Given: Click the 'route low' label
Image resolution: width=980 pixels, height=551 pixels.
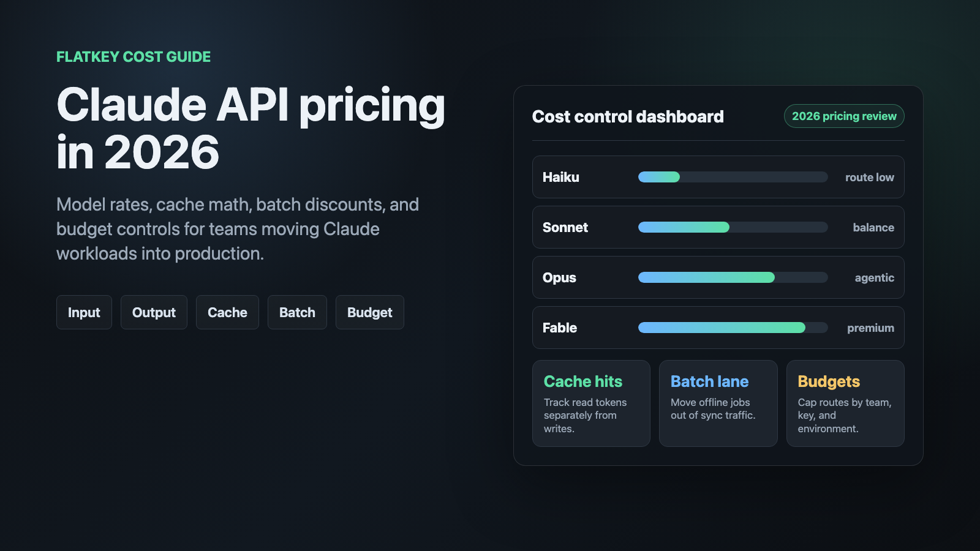Looking at the screenshot, I should [x=870, y=177].
